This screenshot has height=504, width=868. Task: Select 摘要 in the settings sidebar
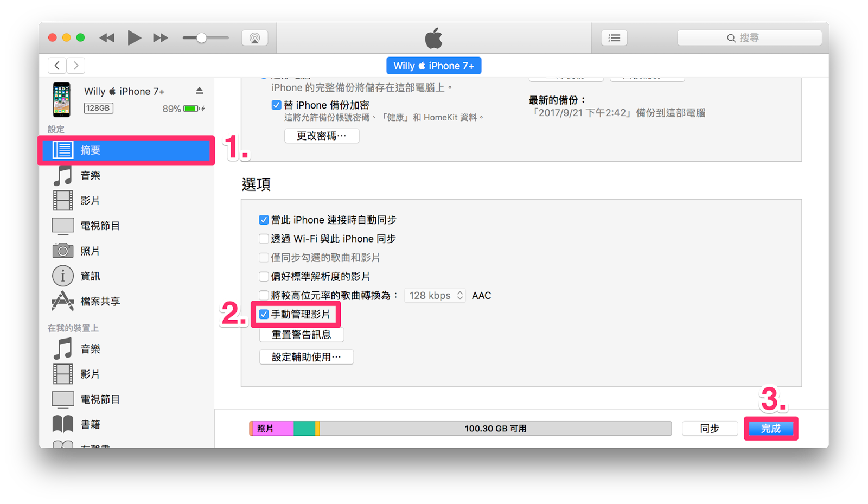(x=127, y=150)
